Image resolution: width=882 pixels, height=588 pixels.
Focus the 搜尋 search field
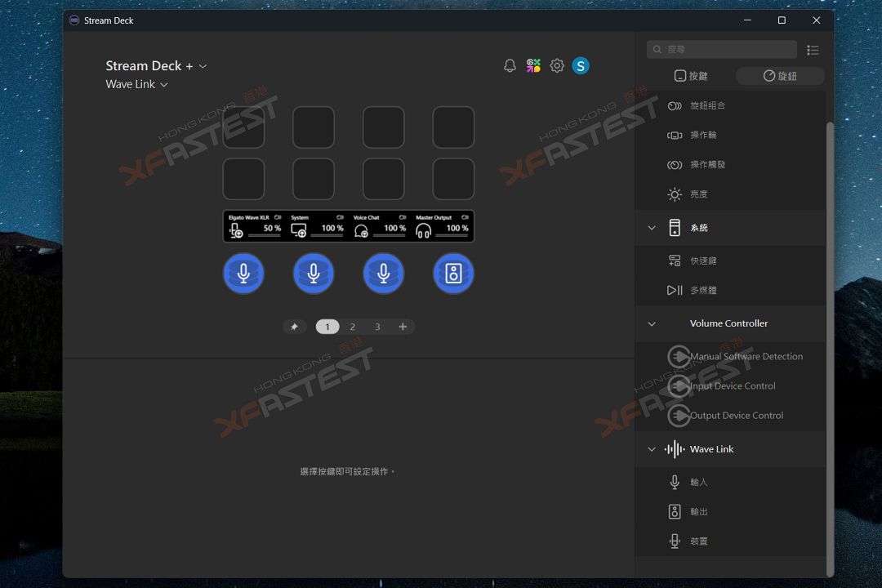pyautogui.click(x=722, y=50)
